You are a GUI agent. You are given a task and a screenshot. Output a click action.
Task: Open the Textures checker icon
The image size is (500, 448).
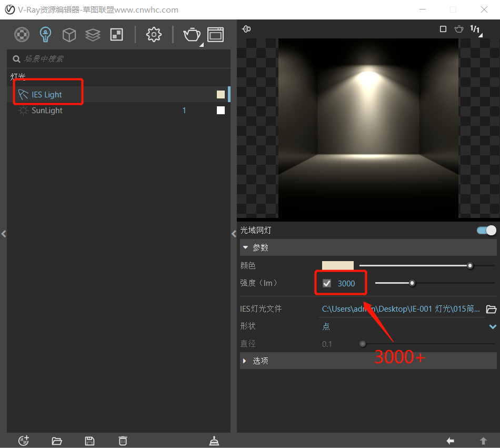click(116, 34)
